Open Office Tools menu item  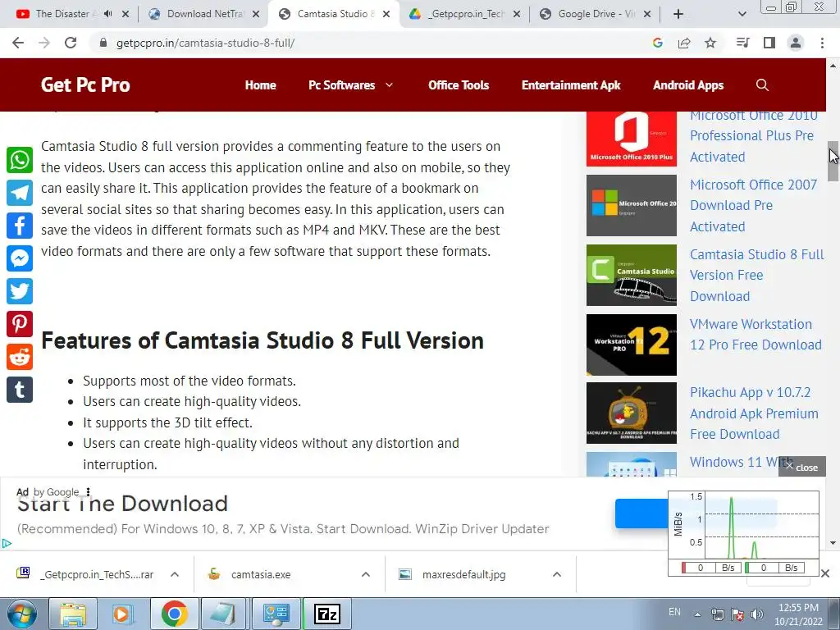(x=459, y=84)
